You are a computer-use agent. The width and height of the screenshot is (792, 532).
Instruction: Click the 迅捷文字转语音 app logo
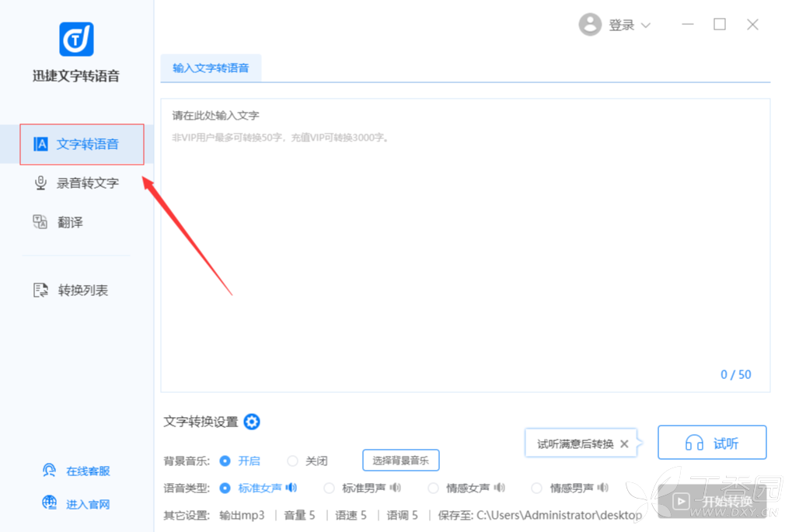click(76, 39)
